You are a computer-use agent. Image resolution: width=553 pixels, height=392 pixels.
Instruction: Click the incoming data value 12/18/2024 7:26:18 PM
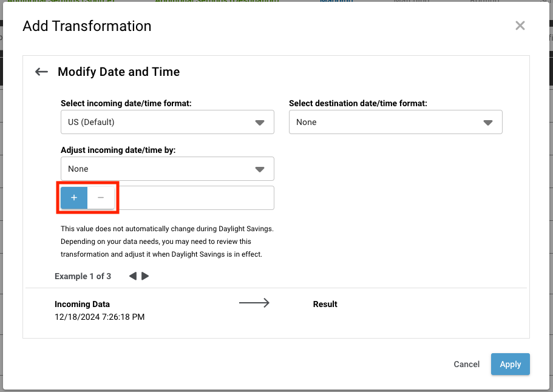[100, 317]
